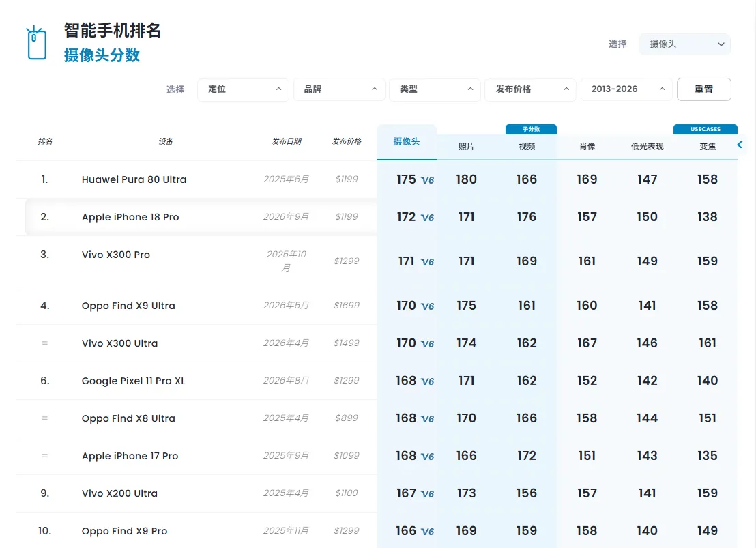Click the 2025年11月 release date cell
The height and width of the screenshot is (548, 756).
click(x=286, y=531)
